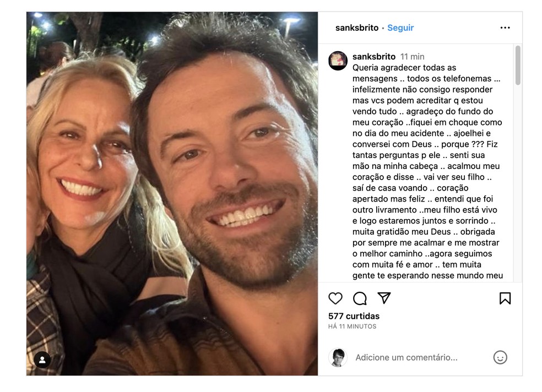This screenshot has width=542, height=392.
Task: Share the post using the paper plane icon
Action: 385,297
